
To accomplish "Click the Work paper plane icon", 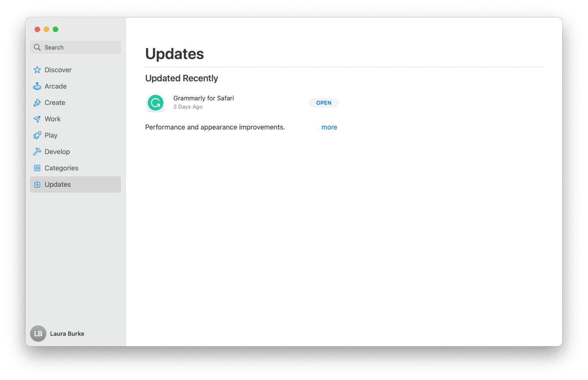I will [x=37, y=119].
